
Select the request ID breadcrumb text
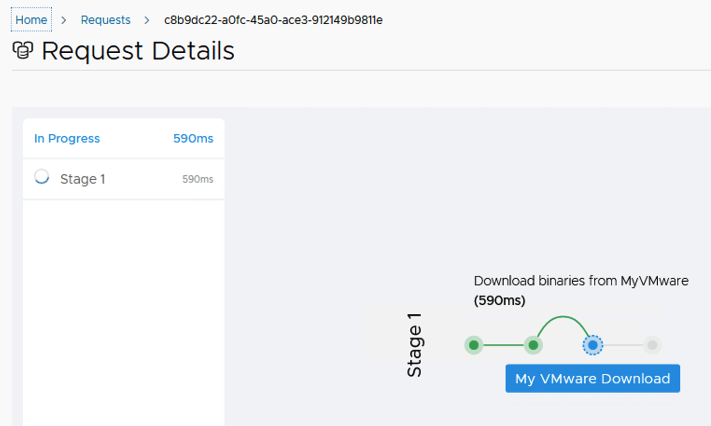pyautogui.click(x=273, y=20)
